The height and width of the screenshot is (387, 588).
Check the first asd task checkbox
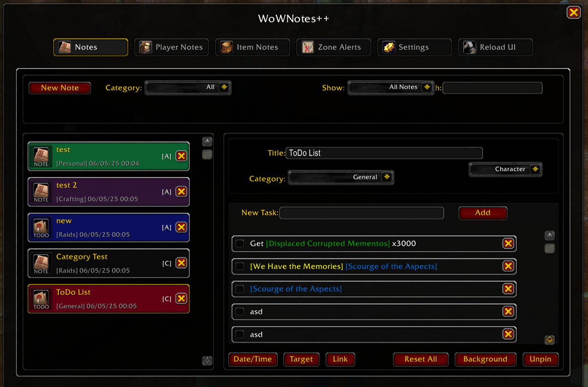point(240,312)
